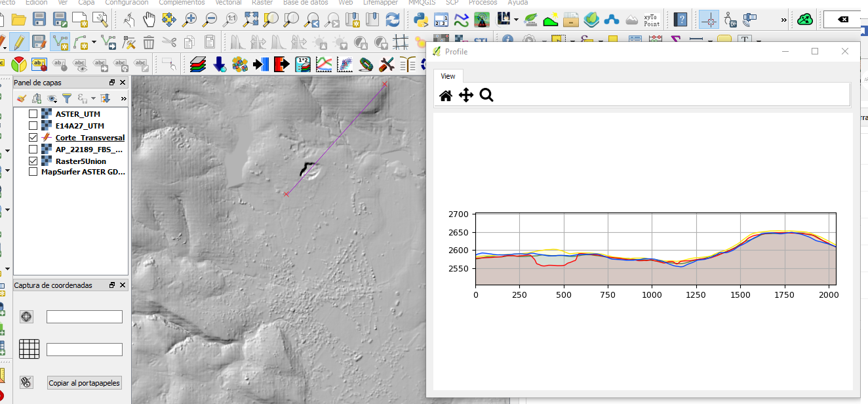The image size is (868, 404).
Task: Open the Raster menu
Action: click(262, 3)
